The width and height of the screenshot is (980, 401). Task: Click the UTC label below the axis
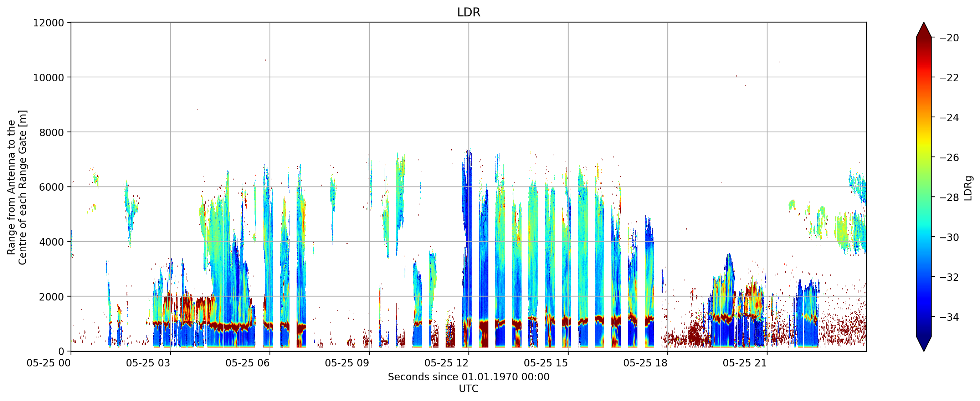coord(468,389)
